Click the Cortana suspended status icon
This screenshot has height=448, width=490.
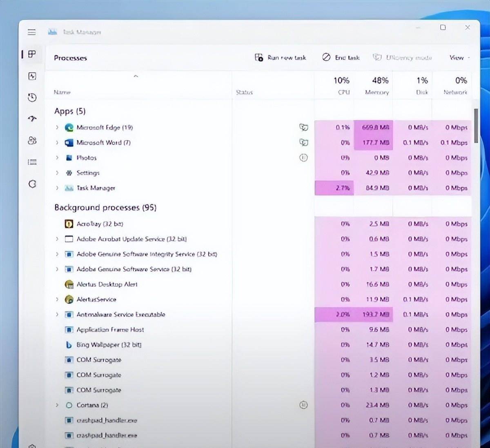click(303, 405)
